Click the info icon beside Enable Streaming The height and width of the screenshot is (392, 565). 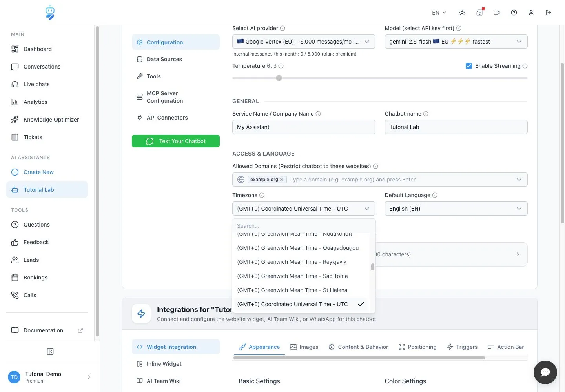click(x=525, y=66)
